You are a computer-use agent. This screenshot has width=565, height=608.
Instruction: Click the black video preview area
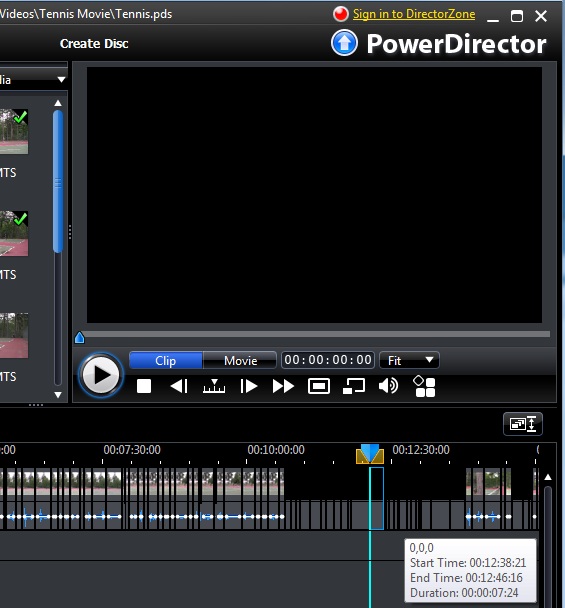[314, 195]
